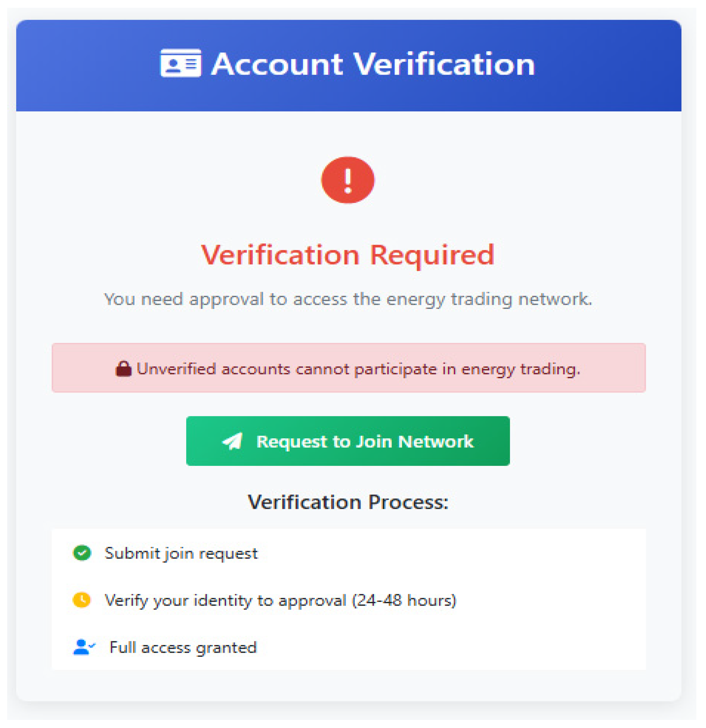Click the Account Verification header title
This screenshot has width=706, height=728.
[373, 64]
